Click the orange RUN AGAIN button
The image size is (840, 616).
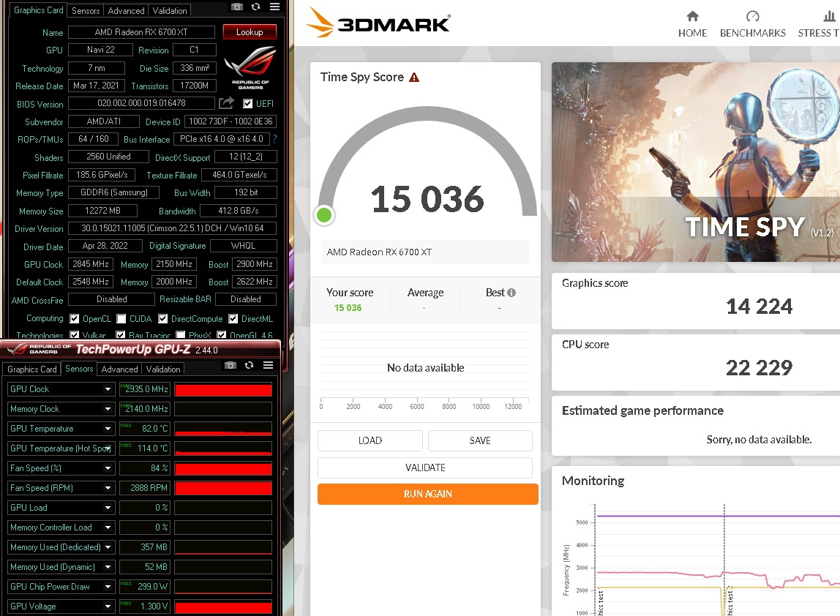428,495
